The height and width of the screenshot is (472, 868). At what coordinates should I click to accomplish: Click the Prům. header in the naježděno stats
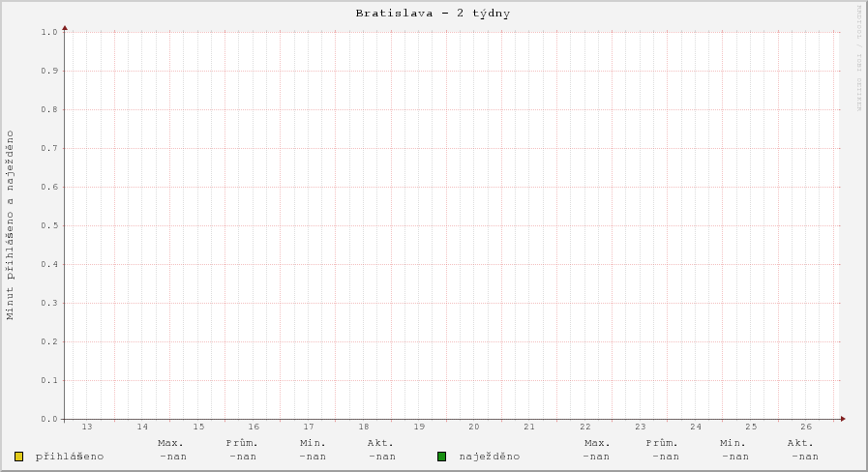coord(663,442)
